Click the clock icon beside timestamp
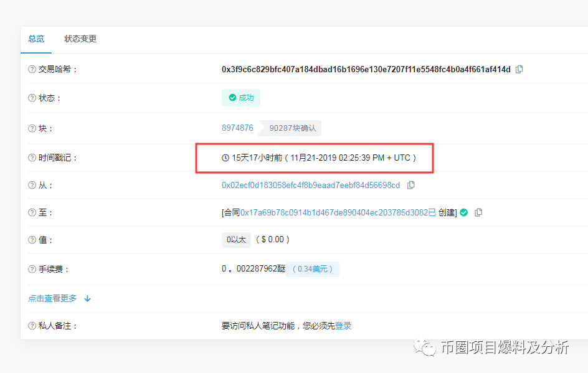The image size is (588, 373). [225, 158]
